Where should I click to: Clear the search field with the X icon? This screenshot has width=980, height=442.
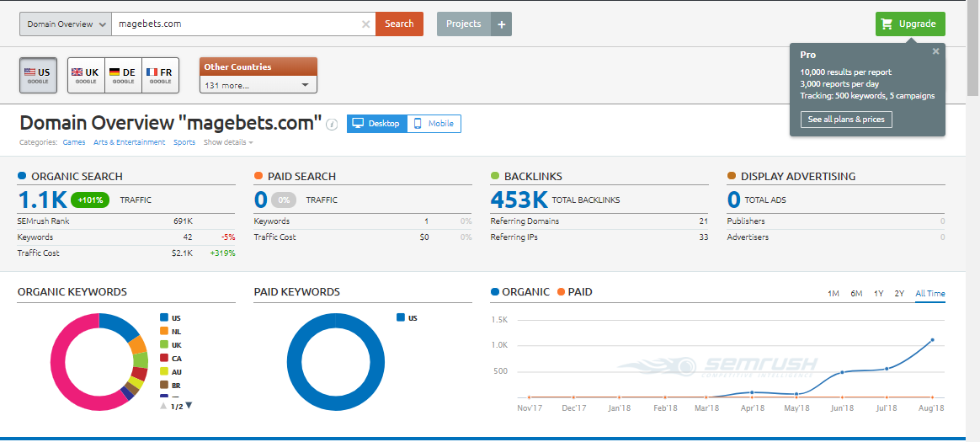tap(366, 24)
